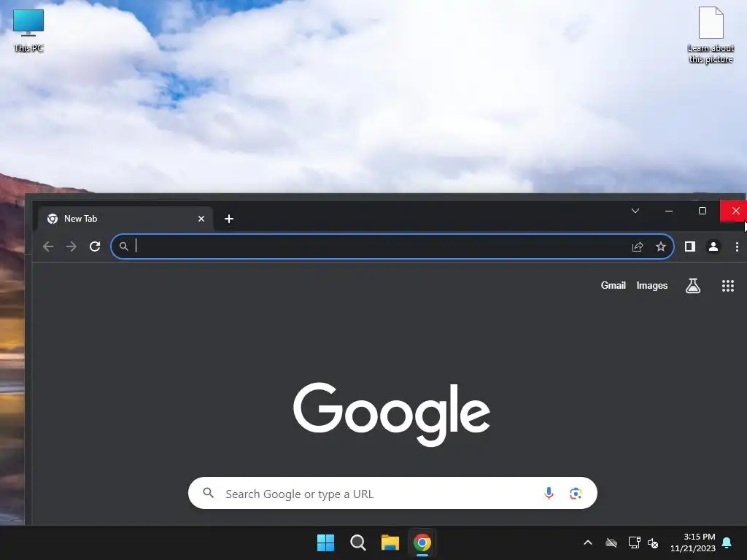Screen dimensions: 747x560
Task: Open Search Labs flask icon
Action: click(x=693, y=286)
